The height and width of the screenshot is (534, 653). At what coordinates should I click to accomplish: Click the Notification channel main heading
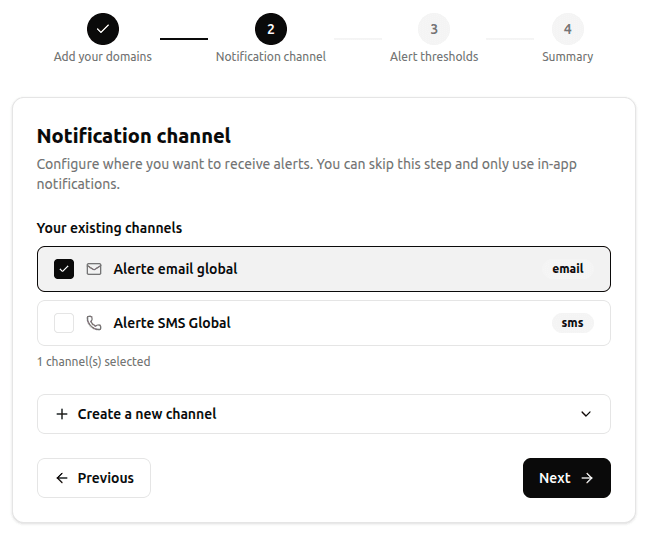134,136
